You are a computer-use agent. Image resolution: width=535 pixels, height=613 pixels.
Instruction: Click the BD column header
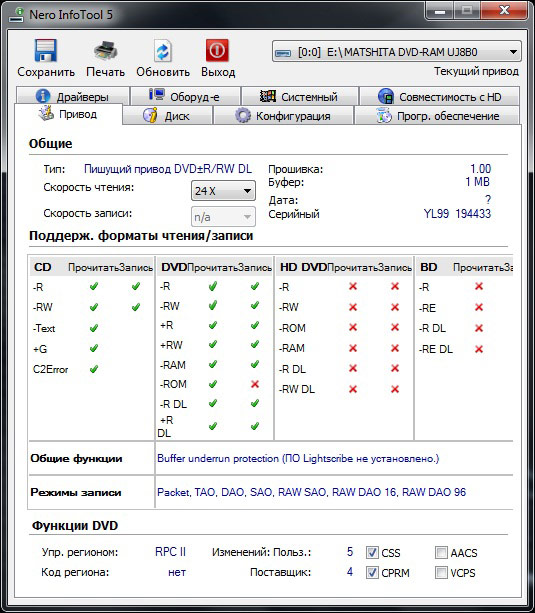429,267
